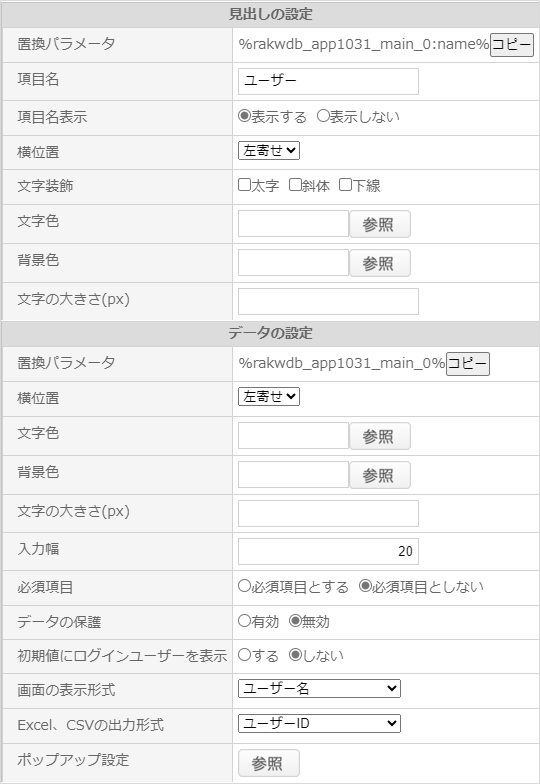
Task: Copy the heading 置換パラメータ name value
Action: [x=512, y=45]
